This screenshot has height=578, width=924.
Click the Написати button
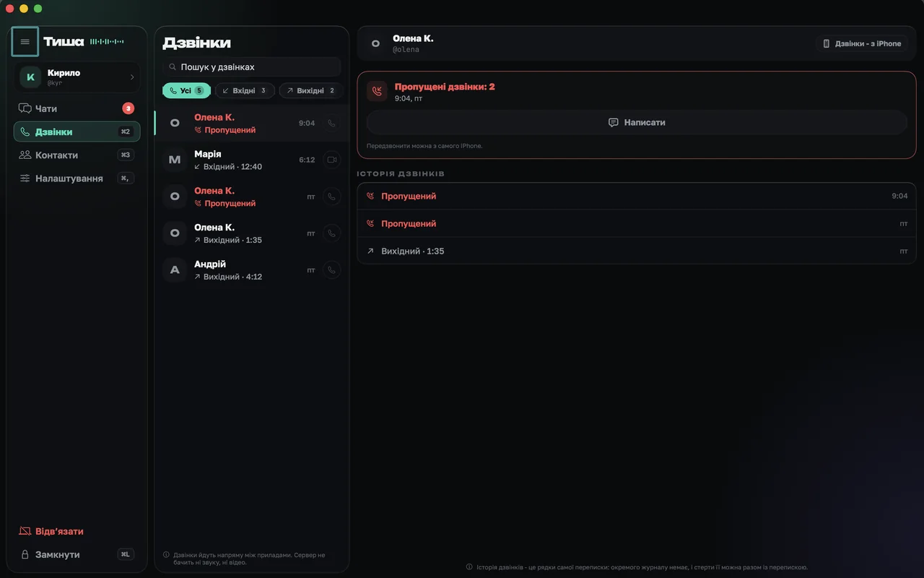point(637,123)
